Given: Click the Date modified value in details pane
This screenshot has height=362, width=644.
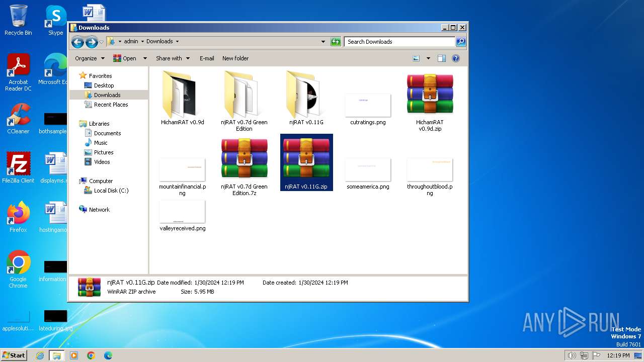Looking at the screenshot, I should tap(219, 283).
